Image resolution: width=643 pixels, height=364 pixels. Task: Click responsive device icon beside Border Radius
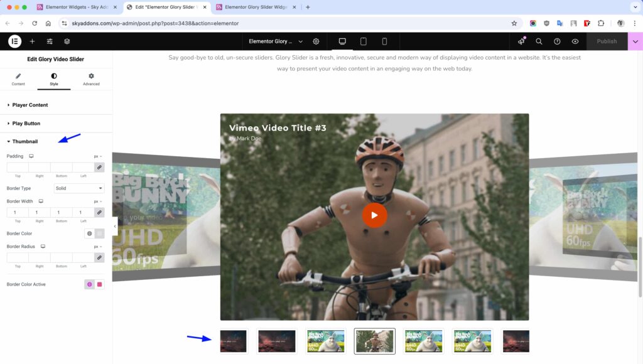point(43,247)
